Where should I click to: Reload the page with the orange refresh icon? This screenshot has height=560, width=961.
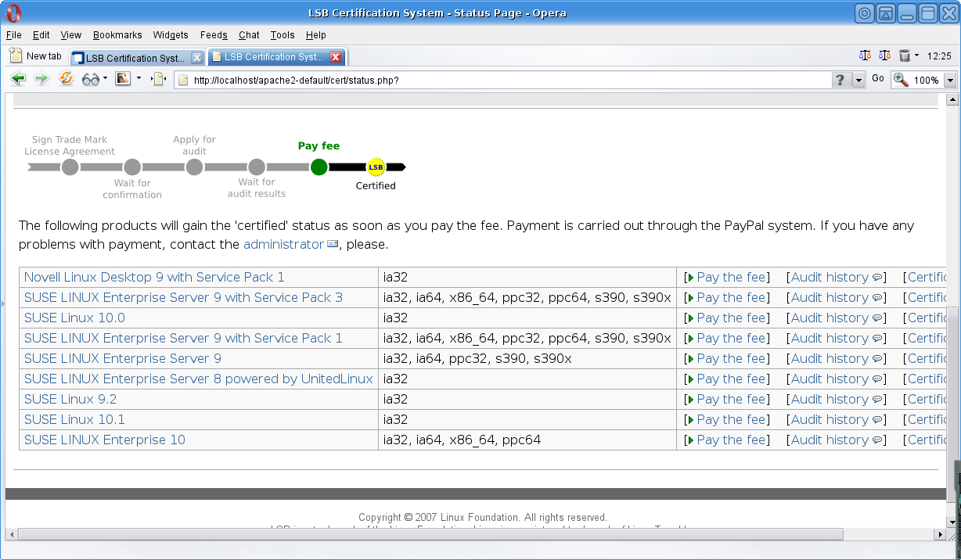pyautogui.click(x=67, y=79)
